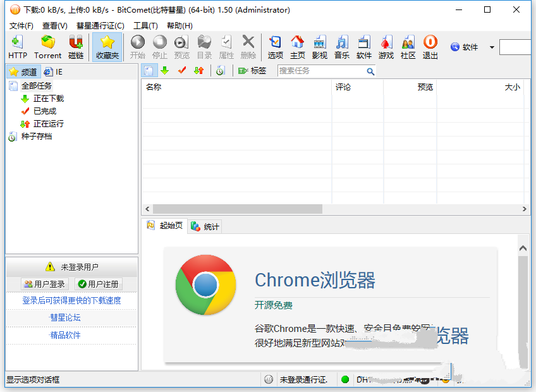Screen dimensions: 536x392
Task: Select 正在下载 in the task tree
Action: (48, 99)
